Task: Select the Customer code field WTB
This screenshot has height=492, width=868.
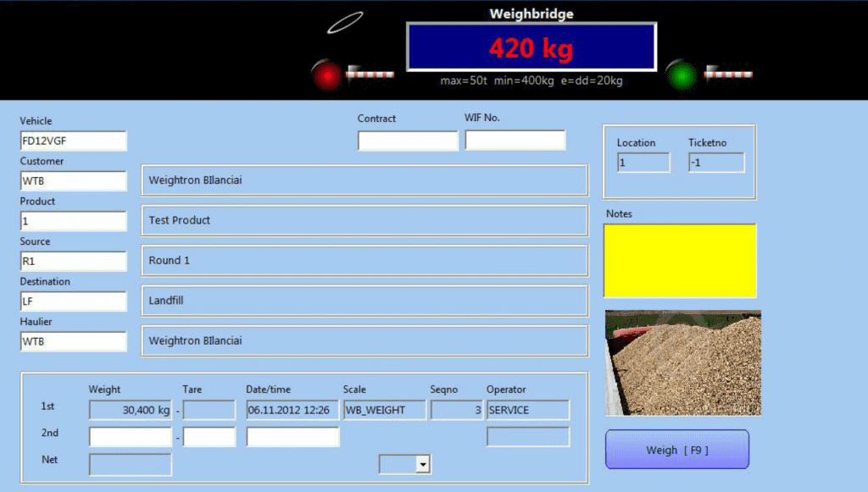Action: pyautogui.click(x=73, y=180)
